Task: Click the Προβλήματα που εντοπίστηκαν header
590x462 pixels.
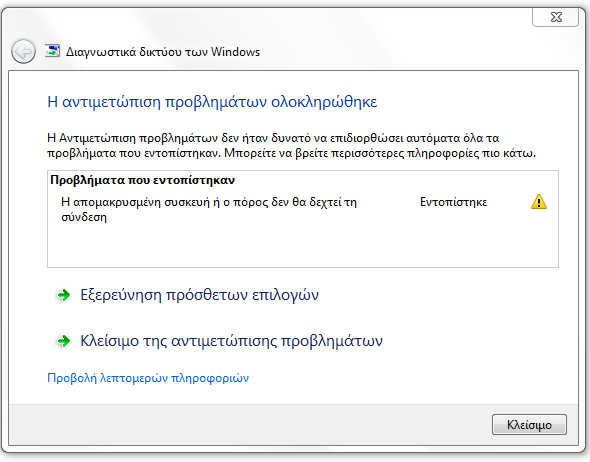Action: pos(142,180)
